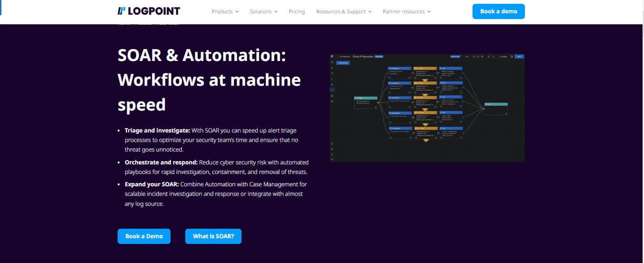Open the What is SOAR? link
Viewport: 644px width, 263px height.
pos(213,236)
